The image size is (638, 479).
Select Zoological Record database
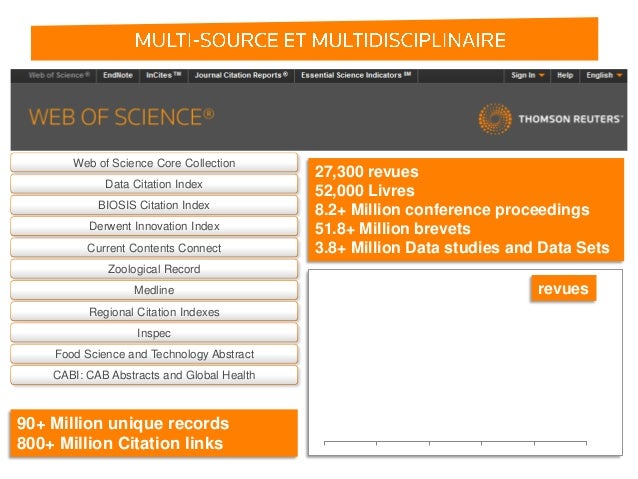pos(154,269)
